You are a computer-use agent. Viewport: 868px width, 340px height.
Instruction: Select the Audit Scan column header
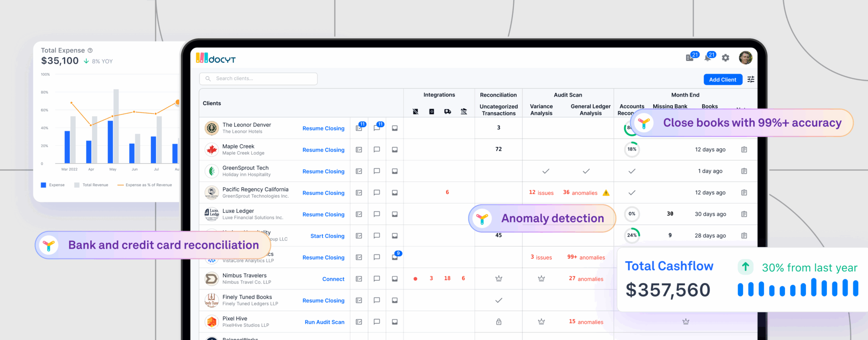coord(568,95)
